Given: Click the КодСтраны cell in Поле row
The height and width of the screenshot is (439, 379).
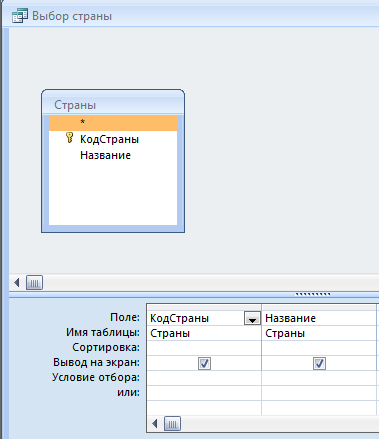Looking at the screenshot, I should coord(204,318).
